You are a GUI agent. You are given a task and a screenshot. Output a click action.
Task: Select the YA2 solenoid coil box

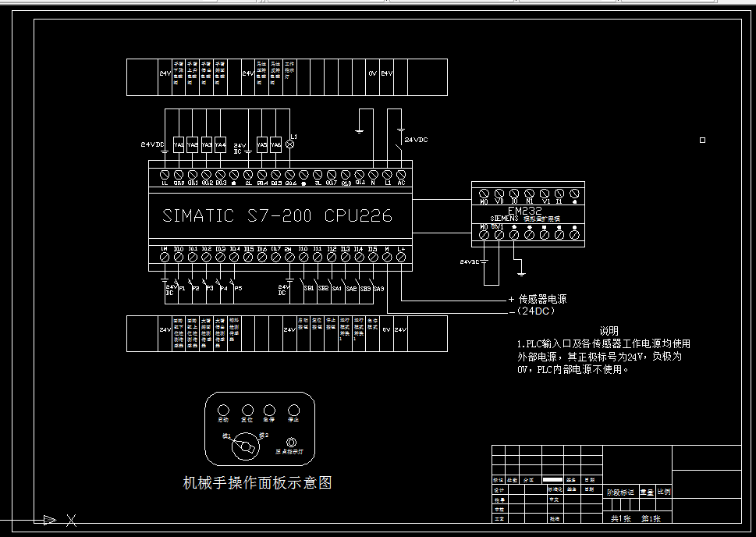pyautogui.click(x=193, y=144)
